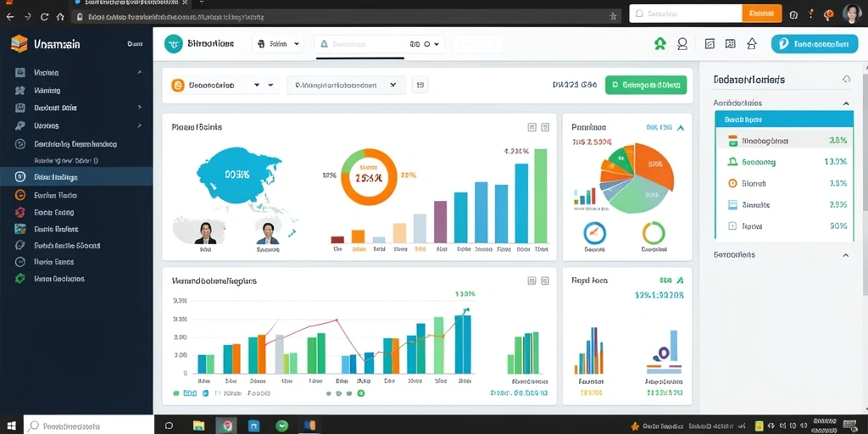868x434 pixels.
Task: Click the colorful picture icon in the sidebar
Action: pyautogui.click(x=20, y=229)
